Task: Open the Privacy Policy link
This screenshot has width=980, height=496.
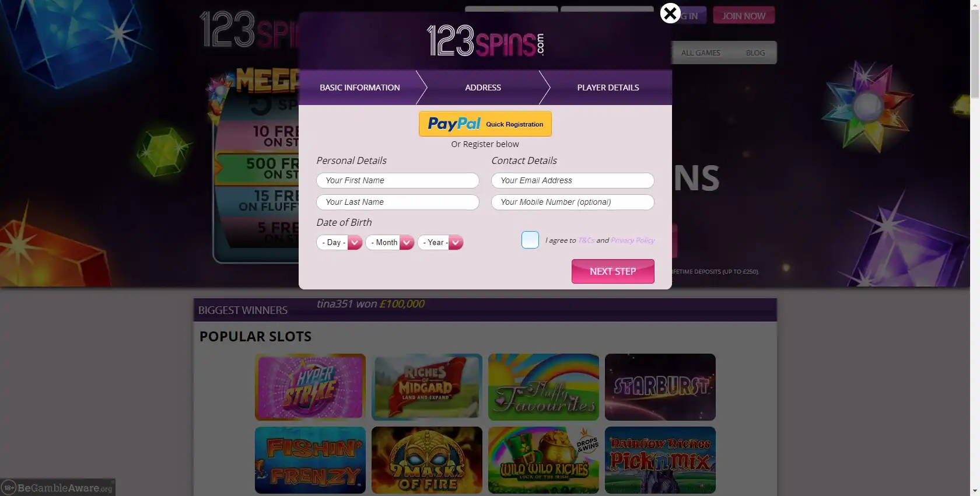Action: click(x=633, y=240)
